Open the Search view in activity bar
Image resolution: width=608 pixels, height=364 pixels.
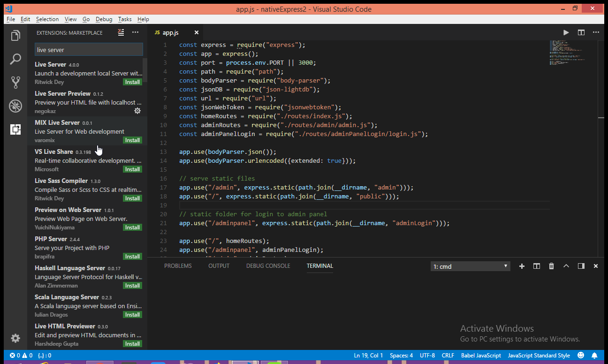click(15, 59)
